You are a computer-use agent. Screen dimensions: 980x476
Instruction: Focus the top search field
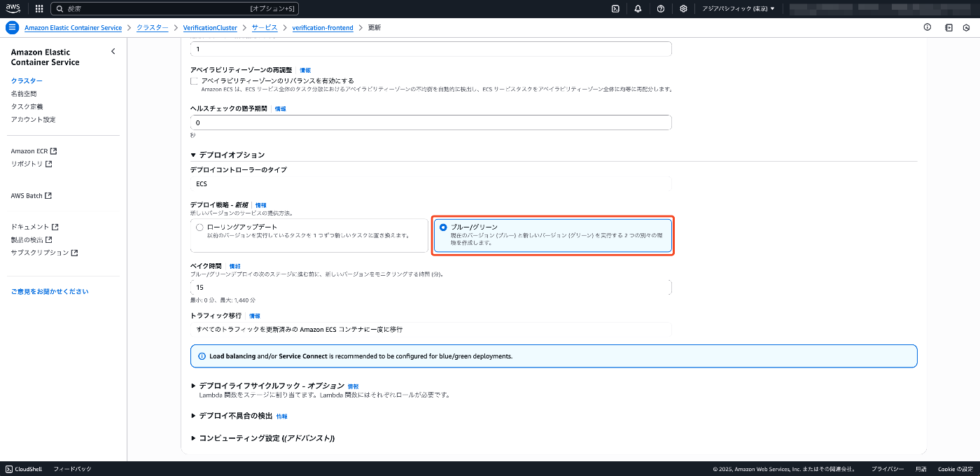[x=175, y=8]
